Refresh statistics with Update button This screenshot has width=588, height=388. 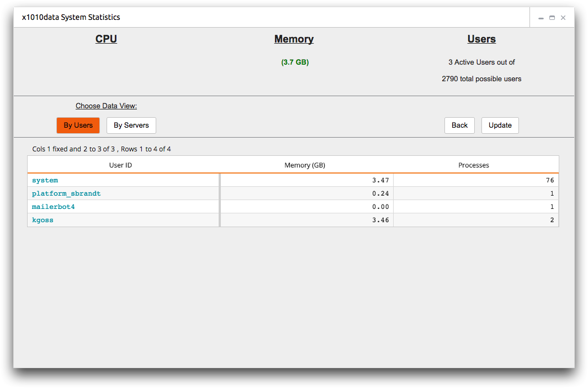(x=500, y=125)
